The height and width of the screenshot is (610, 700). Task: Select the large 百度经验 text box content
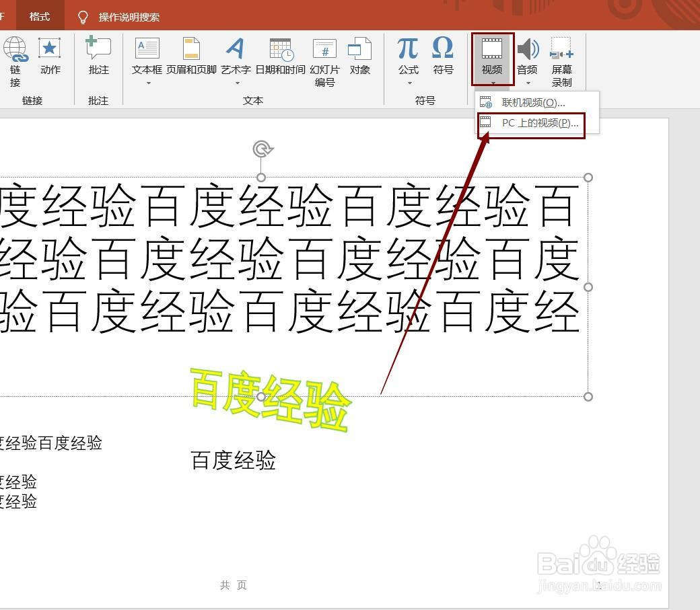(289, 259)
